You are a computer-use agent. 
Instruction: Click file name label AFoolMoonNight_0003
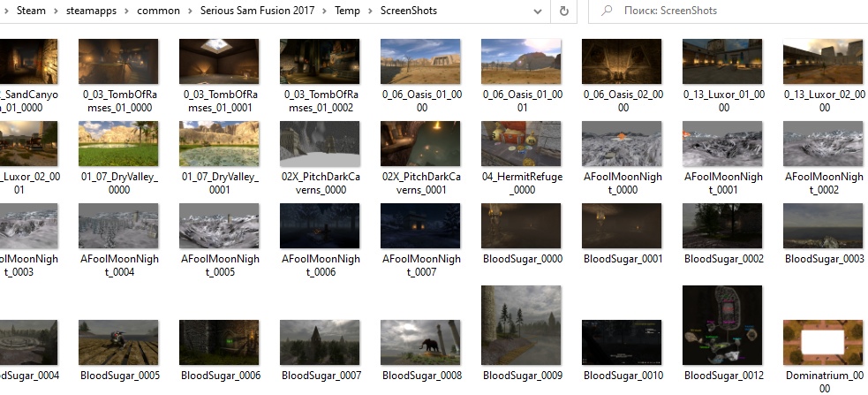(x=29, y=265)
